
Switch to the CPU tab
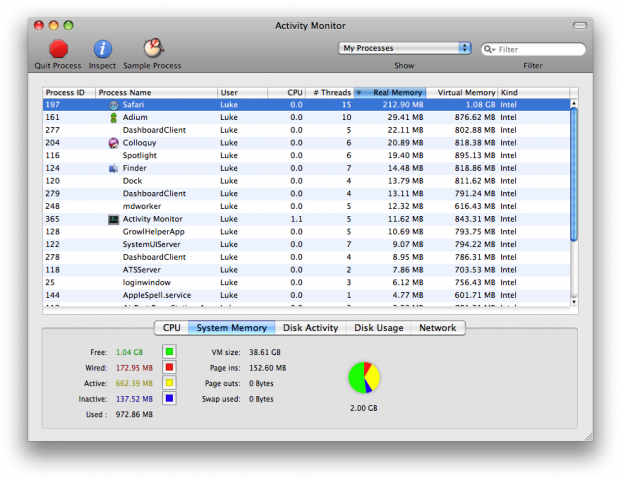click(x=171, y=328)
